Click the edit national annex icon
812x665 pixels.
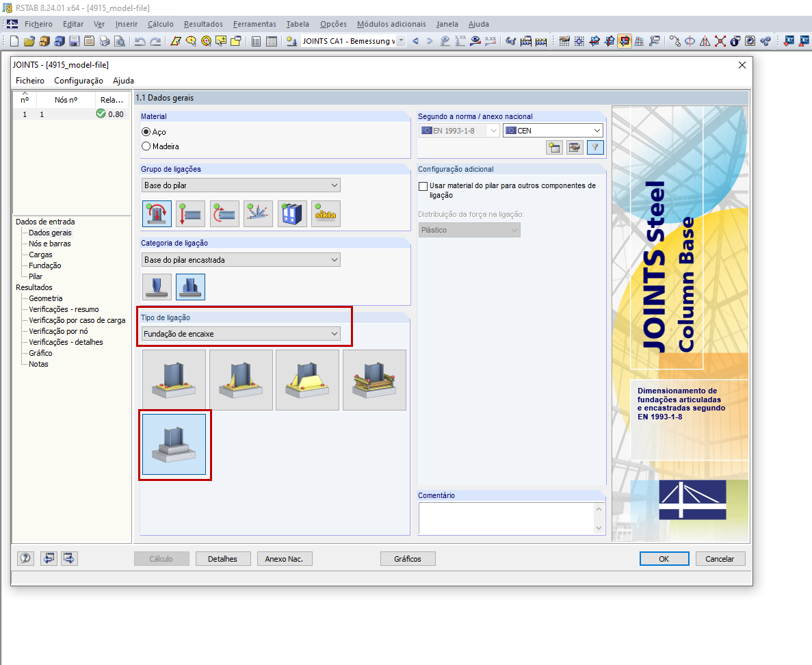575,148
